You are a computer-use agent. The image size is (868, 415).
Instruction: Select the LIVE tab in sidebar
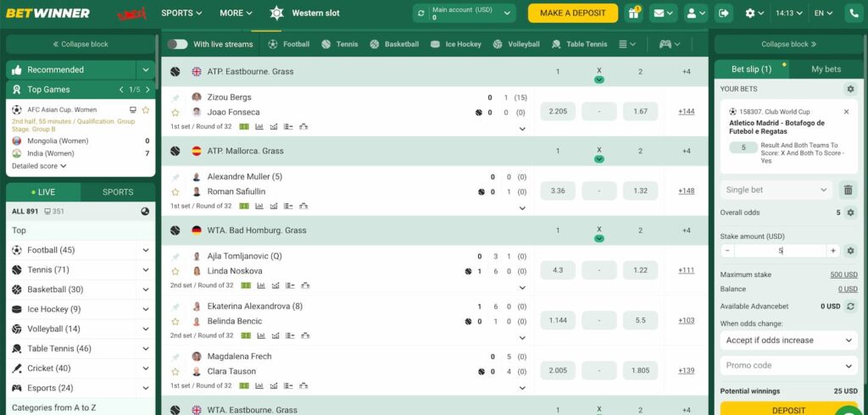43,192
